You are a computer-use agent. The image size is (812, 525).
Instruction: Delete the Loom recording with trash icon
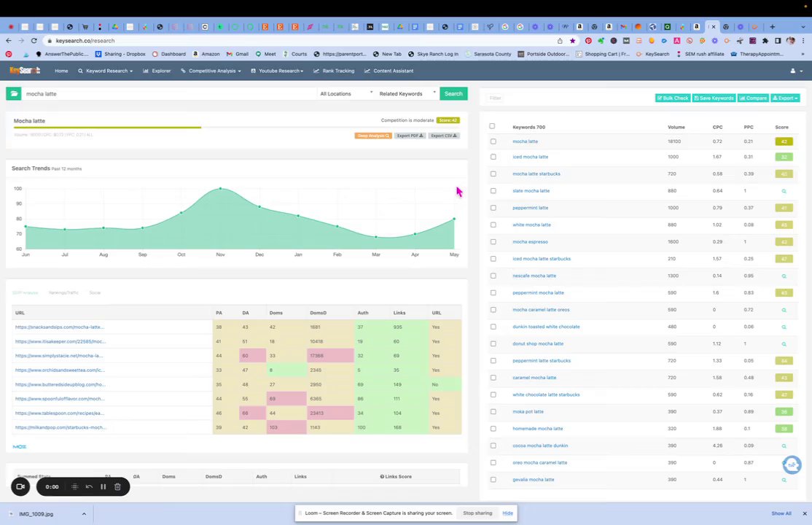point(117,486)
